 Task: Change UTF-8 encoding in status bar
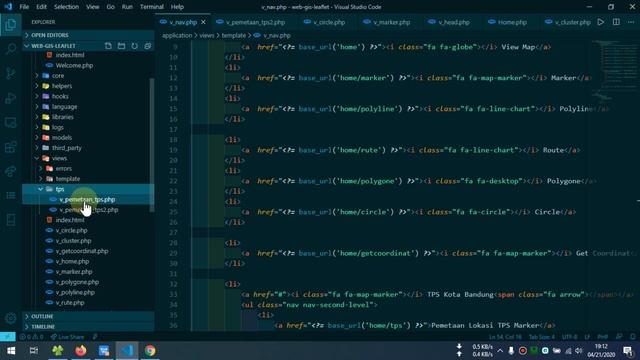pyautogui.click(x=569, y=337)
